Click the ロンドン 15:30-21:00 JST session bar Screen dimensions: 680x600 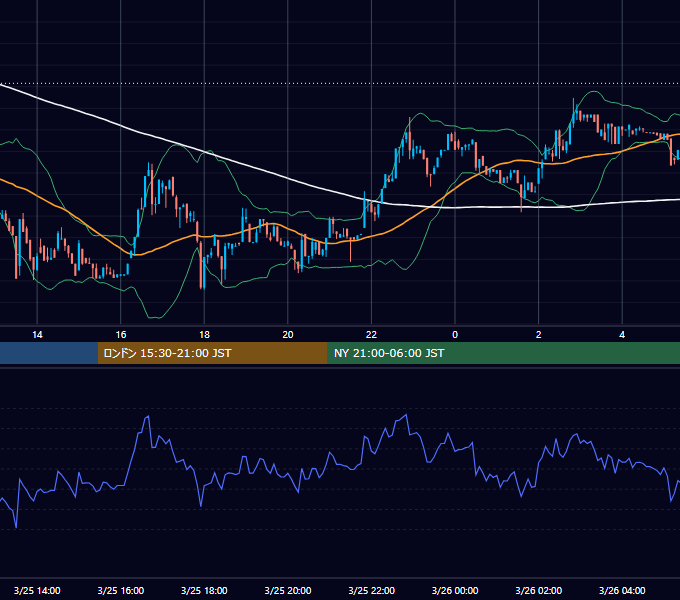pyautogui.click(x=212, y=353)
